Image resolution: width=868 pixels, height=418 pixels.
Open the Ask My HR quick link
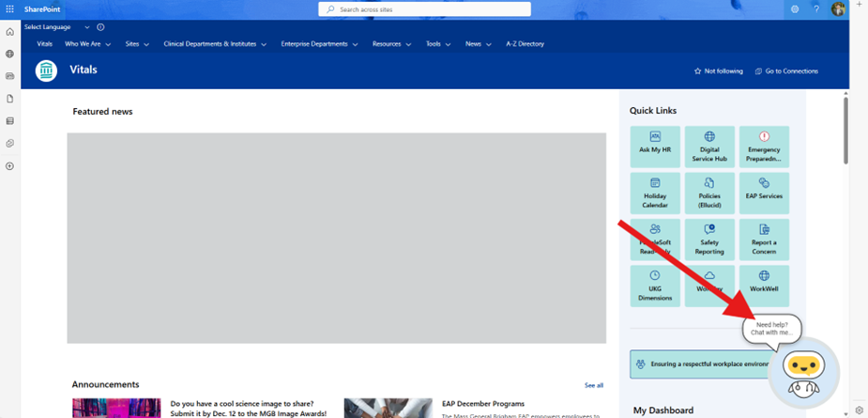[x=655, y=143]
